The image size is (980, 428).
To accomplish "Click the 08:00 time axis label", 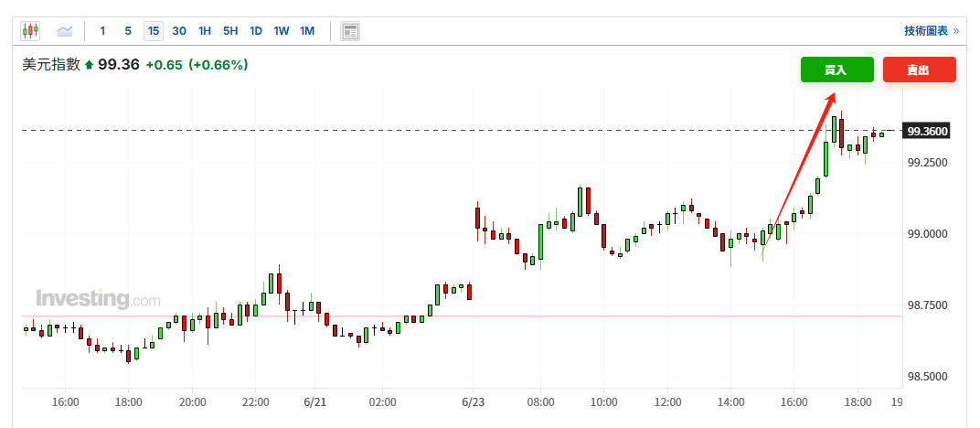I will click(x=540, y=401).
